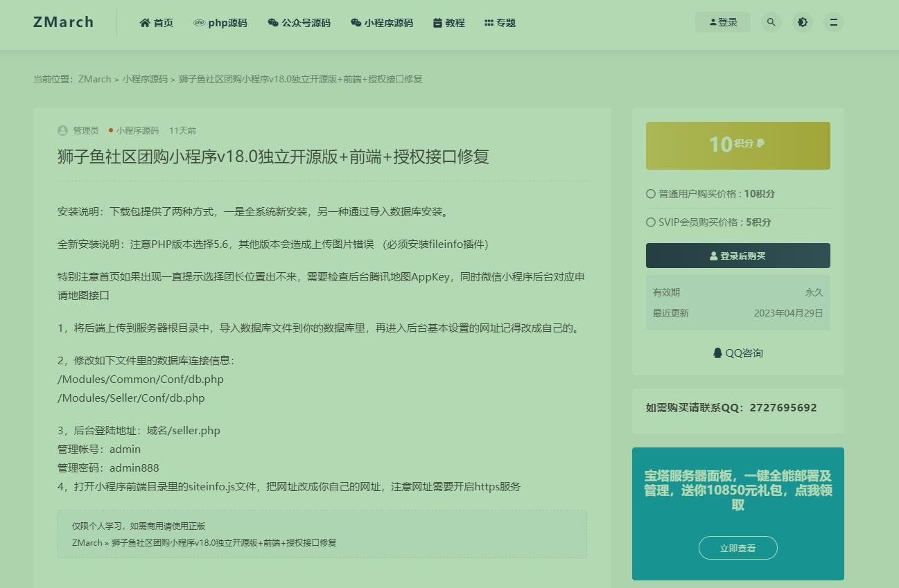Screen dimensions: 899x588
Task: Go to 首页 in the navigation
Action: (x=157, y=23)
